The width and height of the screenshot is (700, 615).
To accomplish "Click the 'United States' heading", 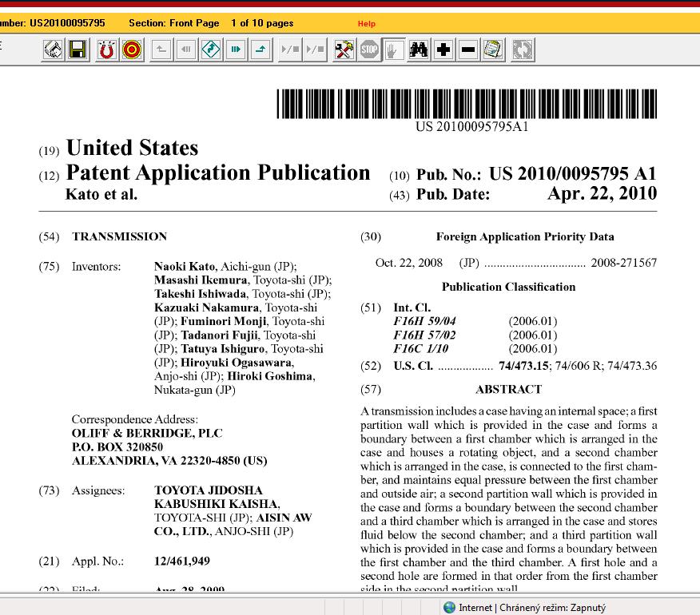I will click(132, 148).
